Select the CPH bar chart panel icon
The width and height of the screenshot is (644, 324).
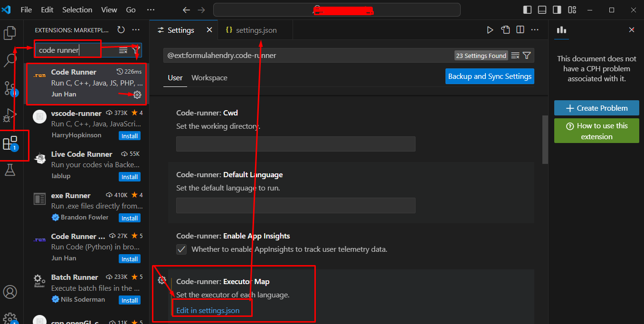pos(561,29)
